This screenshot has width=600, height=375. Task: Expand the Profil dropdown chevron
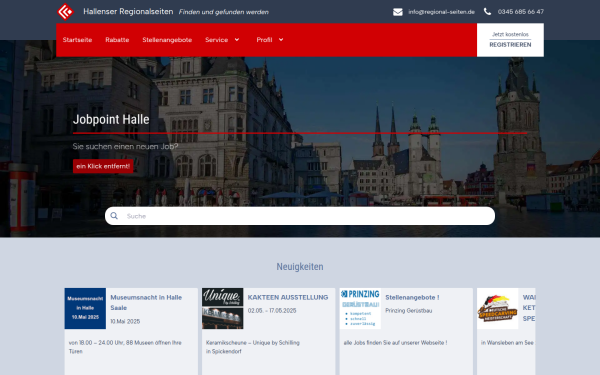pyautogui.click(x=281, y=39)
